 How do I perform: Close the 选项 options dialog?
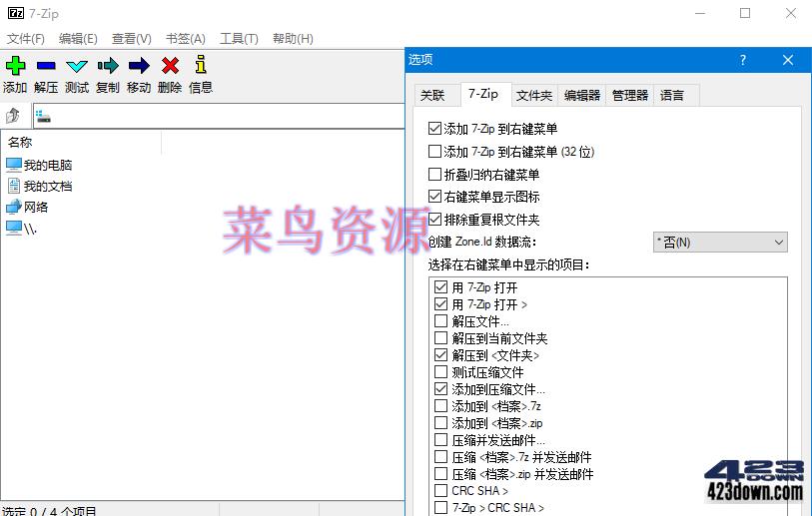coord(788,60)
